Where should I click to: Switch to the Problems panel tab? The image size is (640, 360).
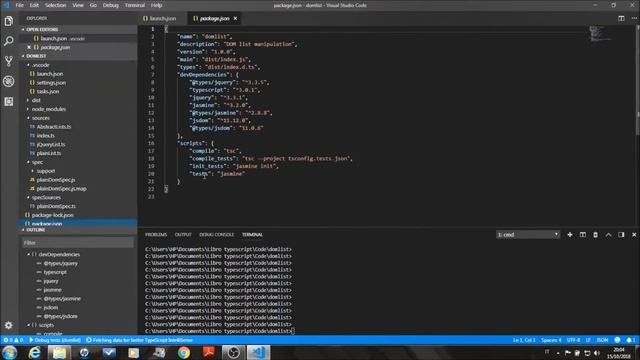pos(156,235)
